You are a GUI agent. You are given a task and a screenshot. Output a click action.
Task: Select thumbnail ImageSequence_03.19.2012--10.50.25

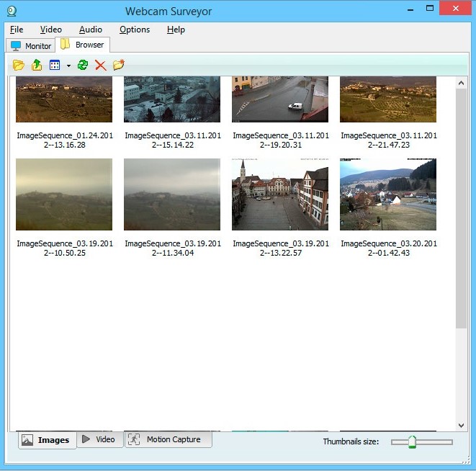point(64,194)
